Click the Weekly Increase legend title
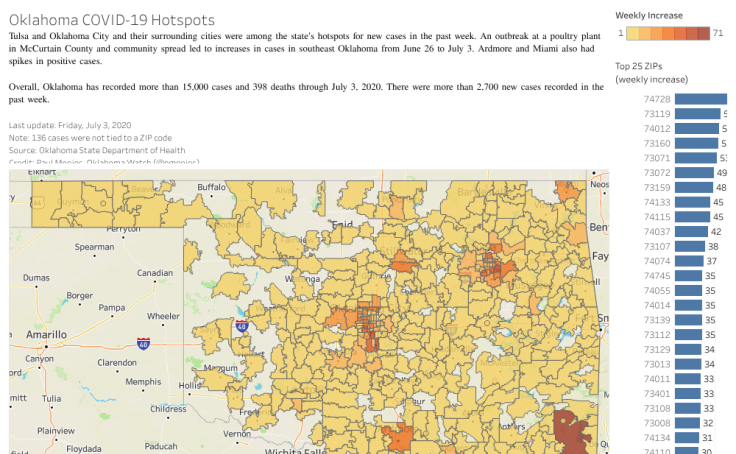Image resolution: width=736 pixels, height=454 pixels. (x=649, y=15)
